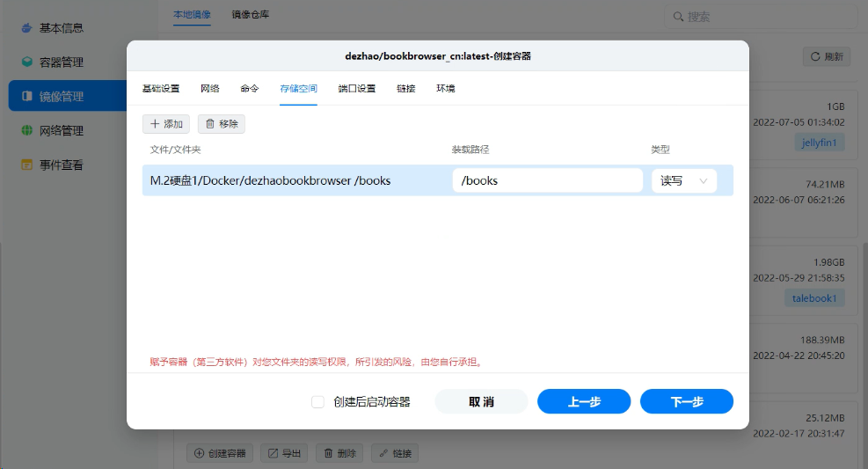This screenshot has height=469, width=868.
Task: Click the 移除 button with trash icon
Action: [x=222, y=124]
